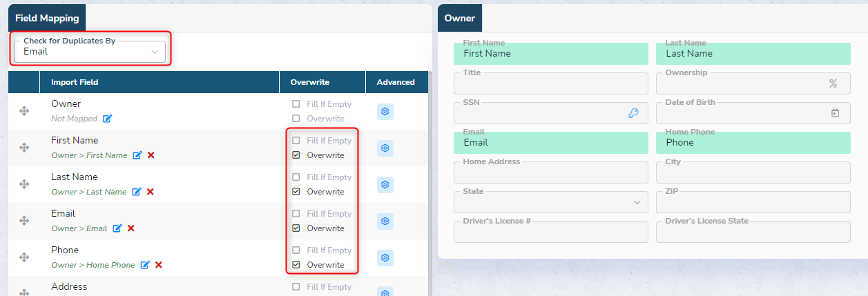The width and height of the screenshot is (868, 296).
Task: Click the SSN key icon
Action: point(633,113)
